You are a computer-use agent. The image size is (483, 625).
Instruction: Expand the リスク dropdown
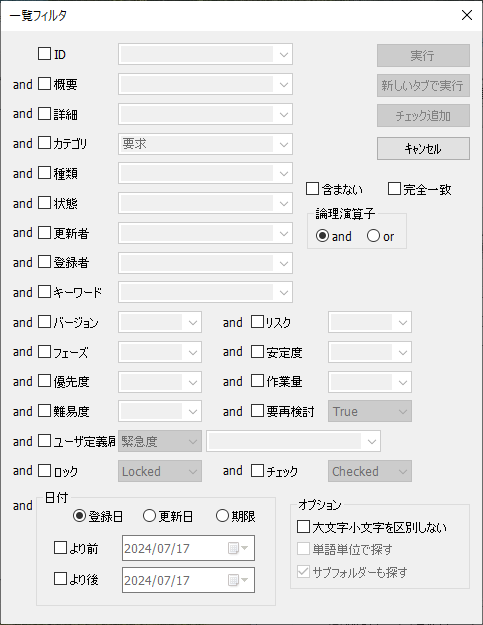click(x=370, y=322)
